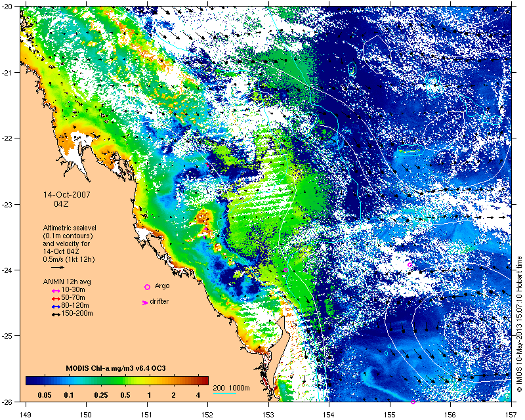Click the '0.5' colorbar tick label

click(125, 395)
